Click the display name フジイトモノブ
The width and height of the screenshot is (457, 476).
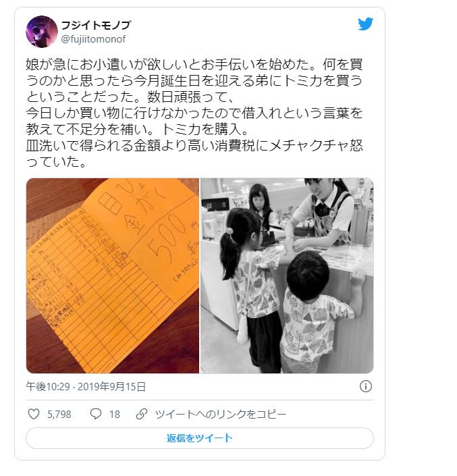tap(96, 25)
